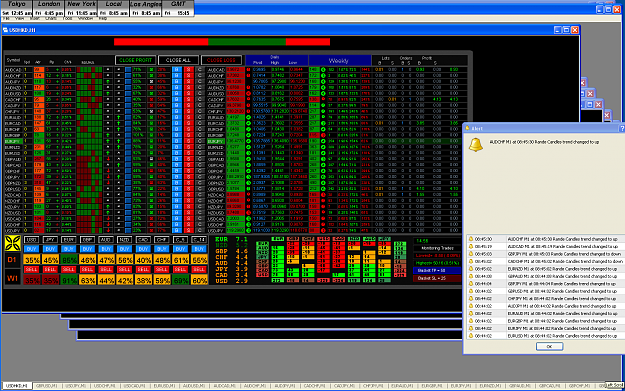Viewport: 625px width, 391px height.
Task: Click the red sell icon in USDCAD row
Action: tap(189, 218)
